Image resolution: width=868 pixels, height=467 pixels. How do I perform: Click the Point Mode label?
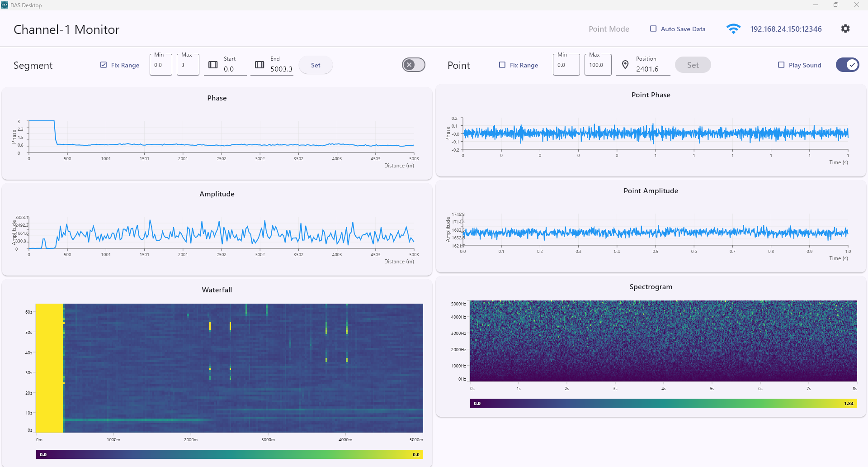[x=609, y=29]
